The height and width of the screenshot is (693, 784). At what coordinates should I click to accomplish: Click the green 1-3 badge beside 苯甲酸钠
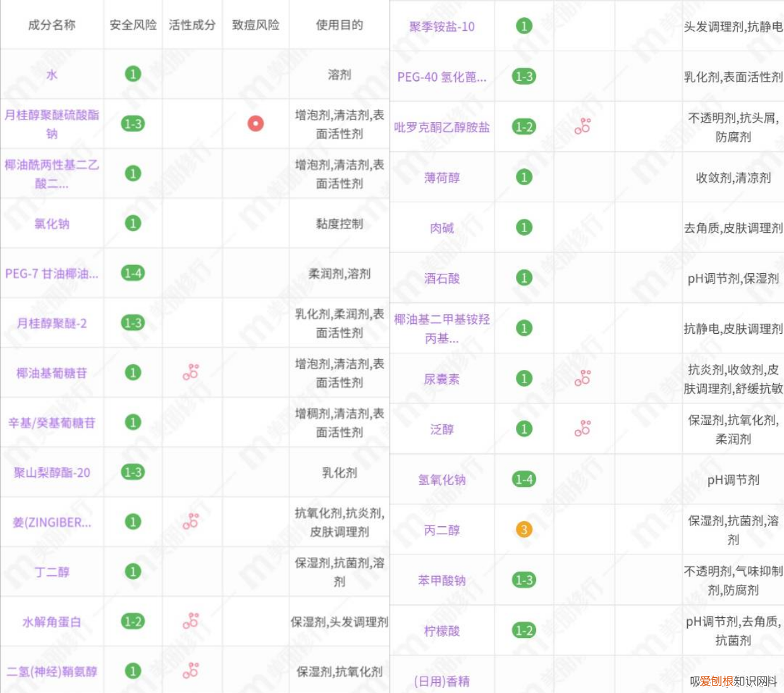click(x=524, y=580)
